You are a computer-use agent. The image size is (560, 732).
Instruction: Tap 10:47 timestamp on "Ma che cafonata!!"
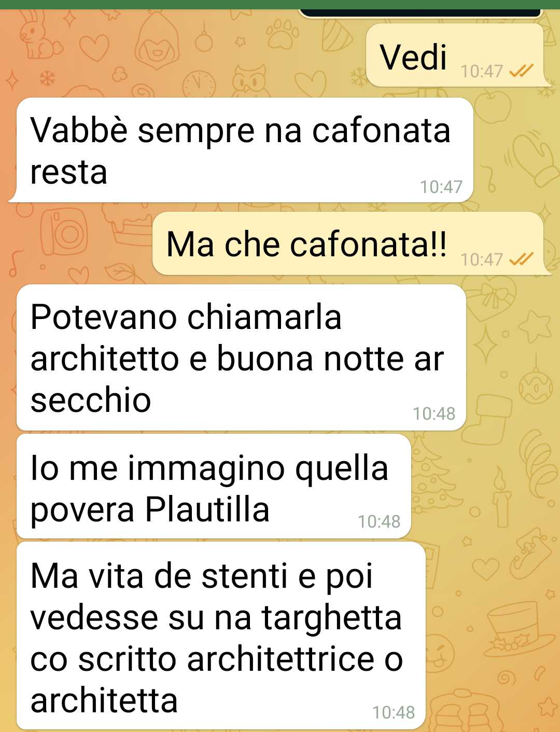click(x=482, y=259)
